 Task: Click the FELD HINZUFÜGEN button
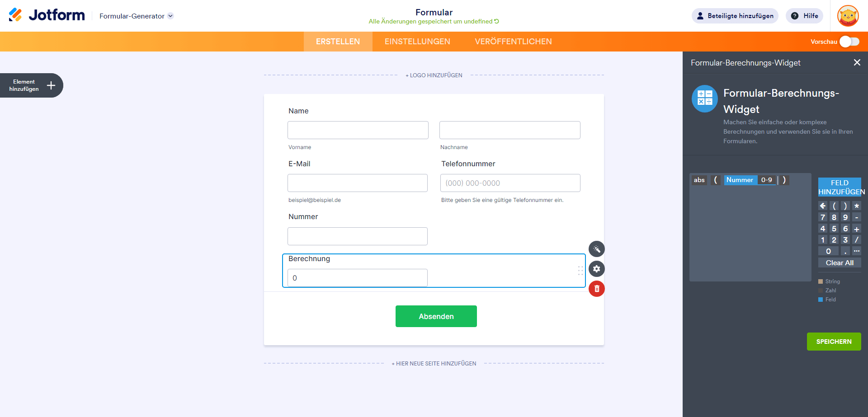click(x=840, y=187)
